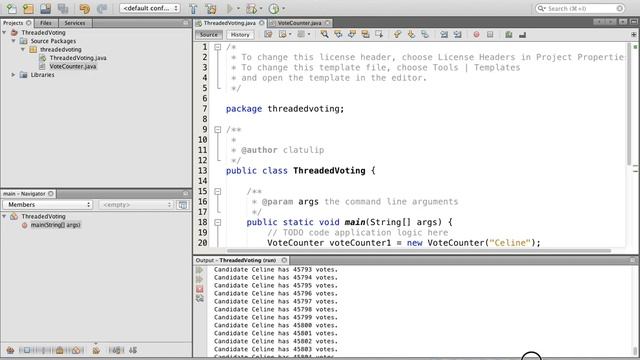
Task: Collapse the Source Packages node
Action: tap(13, 41)
